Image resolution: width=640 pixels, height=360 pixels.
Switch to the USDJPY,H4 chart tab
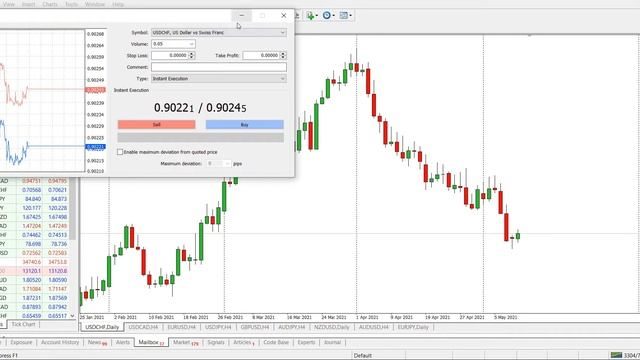tap(218, 327)
